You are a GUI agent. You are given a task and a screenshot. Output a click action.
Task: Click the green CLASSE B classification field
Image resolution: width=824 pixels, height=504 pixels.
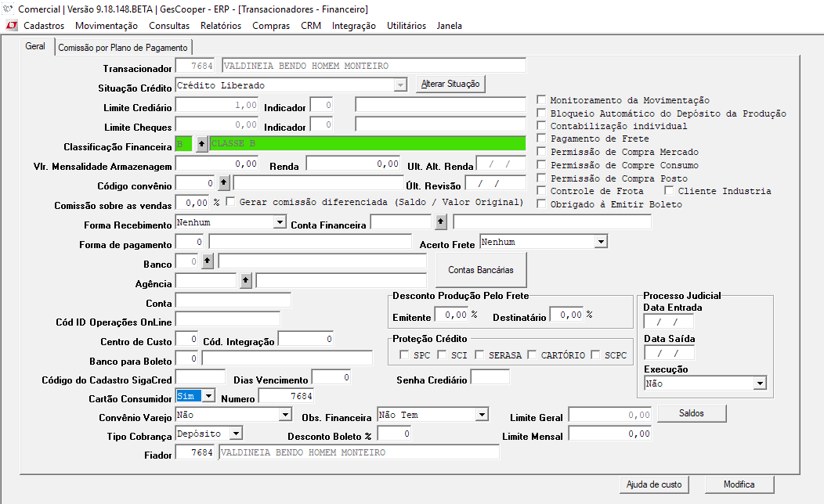click(367, 144)
